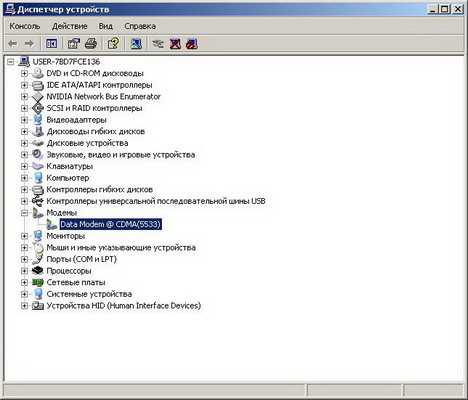Expand the Сетевые платы category
Image resolution: width=468 pixels, height=400 pixels.
coord(24,282)
